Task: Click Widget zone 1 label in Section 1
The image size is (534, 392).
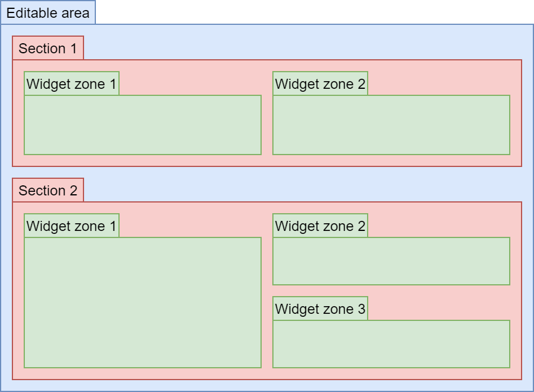Action: point(72,84)
